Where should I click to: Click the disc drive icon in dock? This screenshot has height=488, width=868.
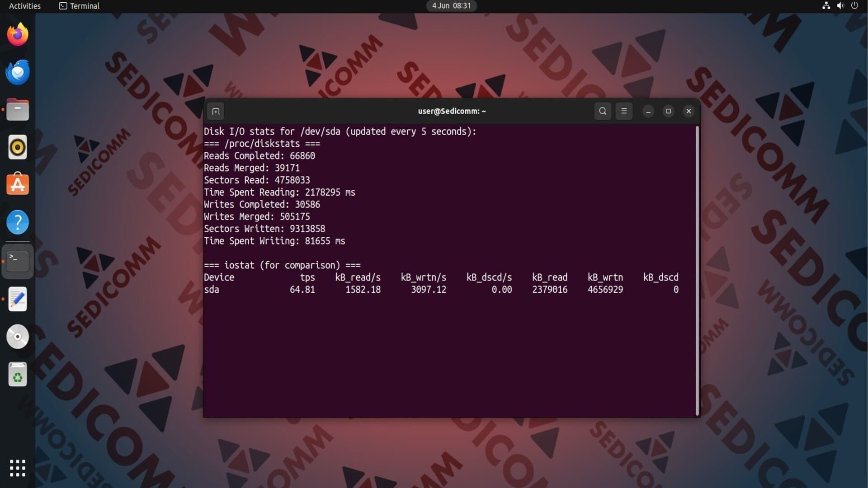[18, 337]
